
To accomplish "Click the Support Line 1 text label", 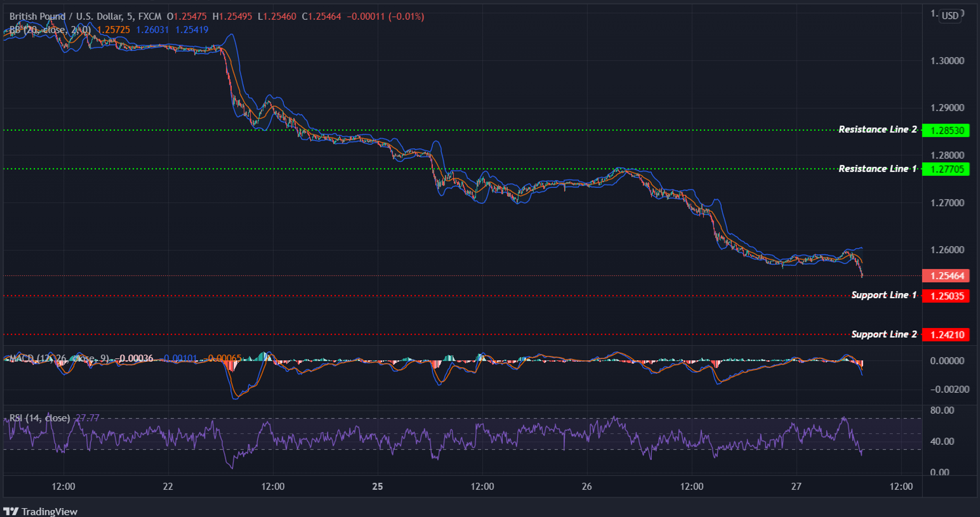I will pyautogui.click(x=884, y=295).
